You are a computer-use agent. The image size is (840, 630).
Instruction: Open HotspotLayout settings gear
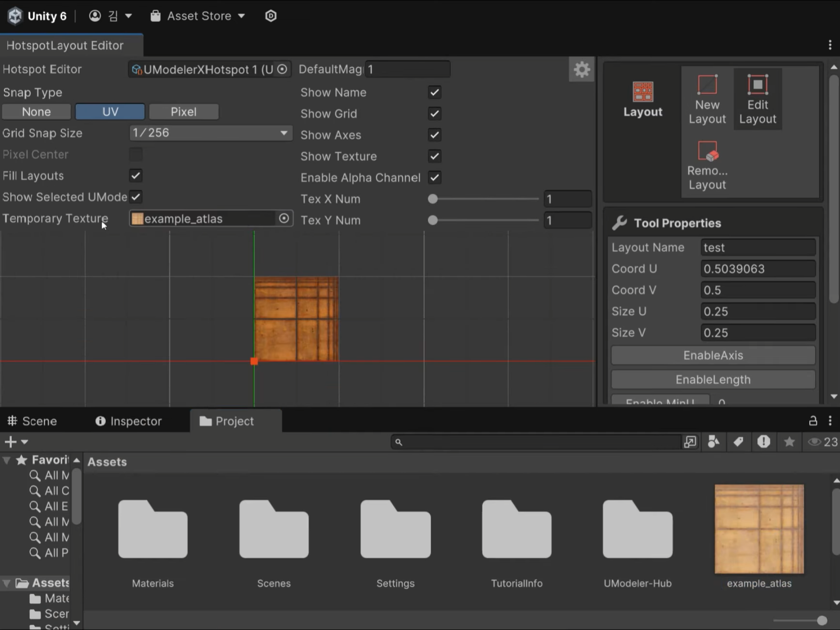(x=581, y=69)
